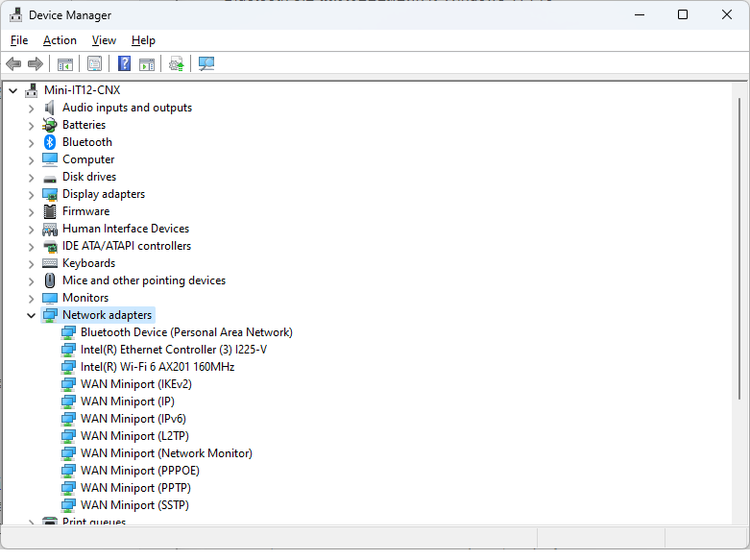
Task: Expand the Computer category arrow
Action: 31,160
